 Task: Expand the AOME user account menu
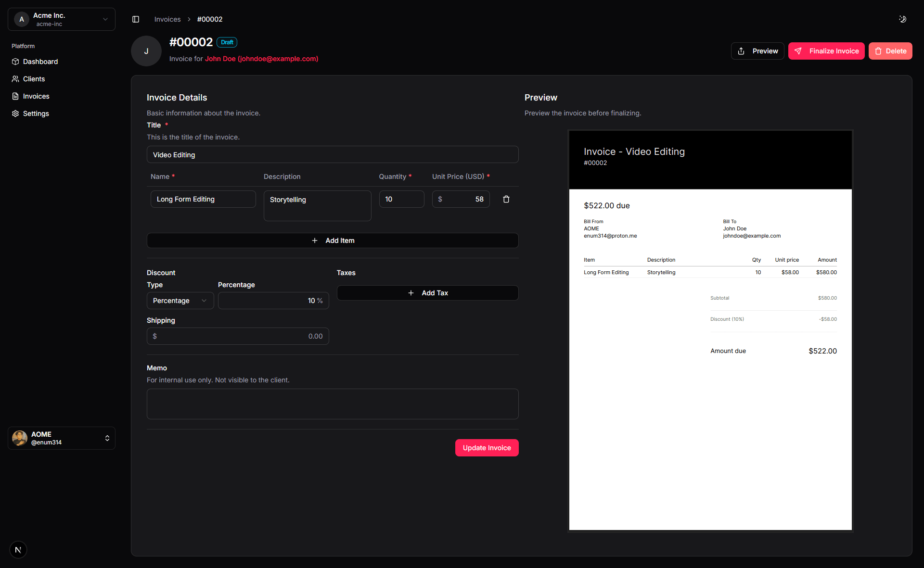click(62, 438)
